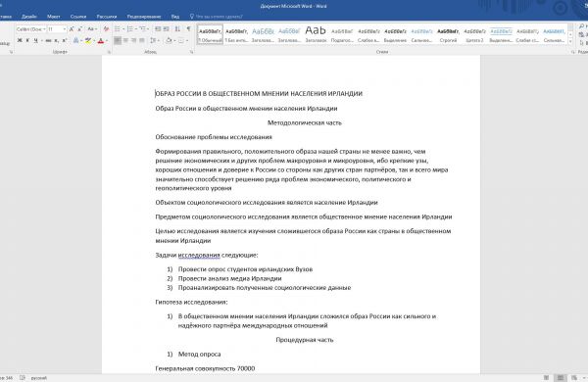
Task: Expand Paragraph group dialog launcher
Action: tap(191, 52)
